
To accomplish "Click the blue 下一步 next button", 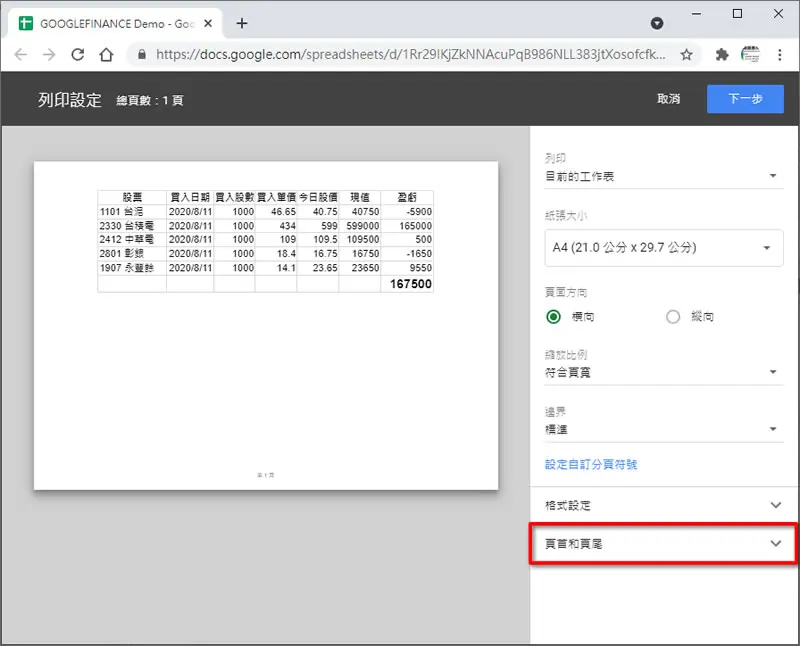I will click(745, 99).
